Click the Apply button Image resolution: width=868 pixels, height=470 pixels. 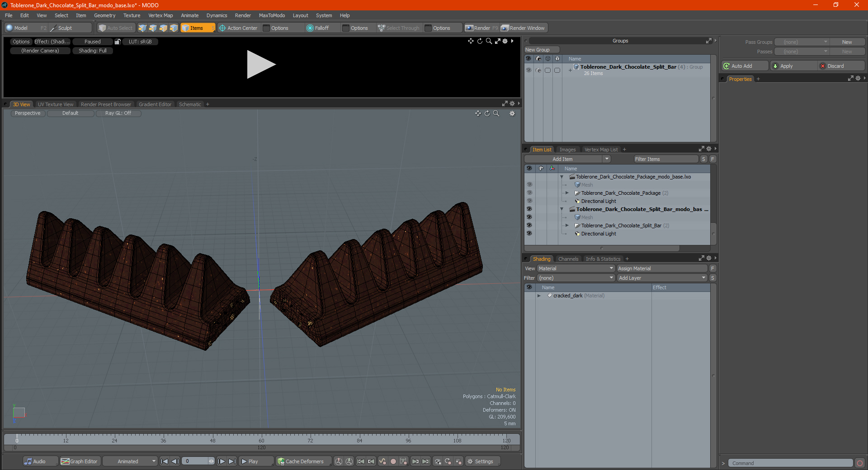(x=793, y=66)
